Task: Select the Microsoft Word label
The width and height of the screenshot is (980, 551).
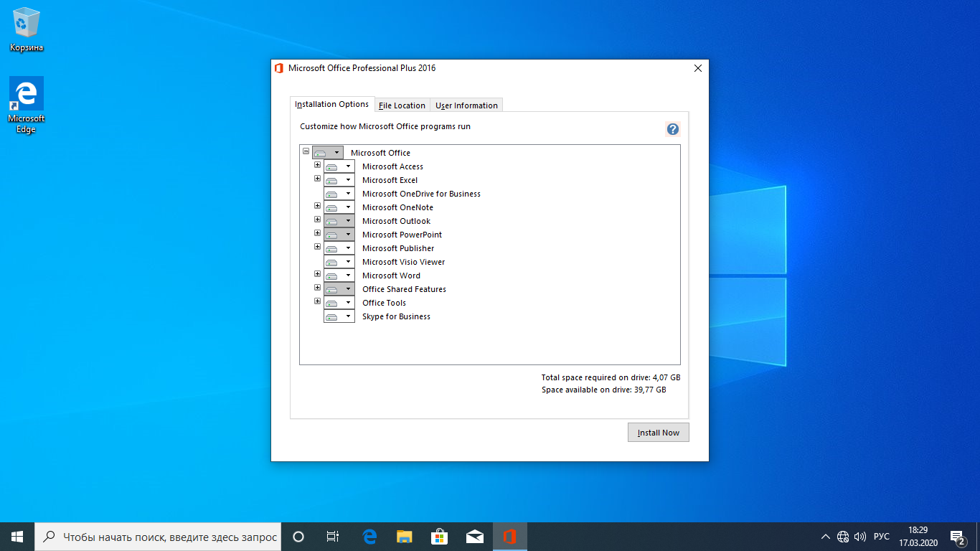Action: (x=391, y=275)
